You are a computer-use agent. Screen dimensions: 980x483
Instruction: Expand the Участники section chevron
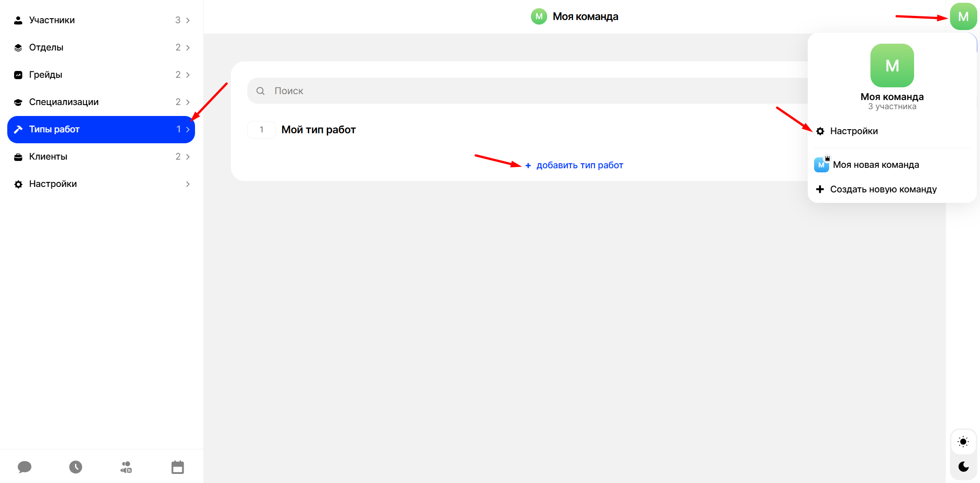click(188, 20)
